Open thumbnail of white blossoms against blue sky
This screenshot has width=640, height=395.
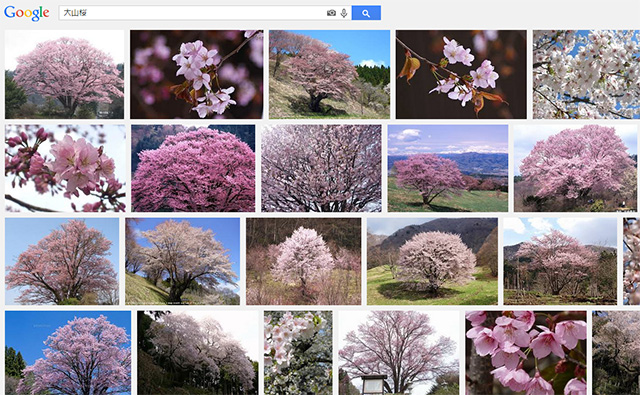586,74
